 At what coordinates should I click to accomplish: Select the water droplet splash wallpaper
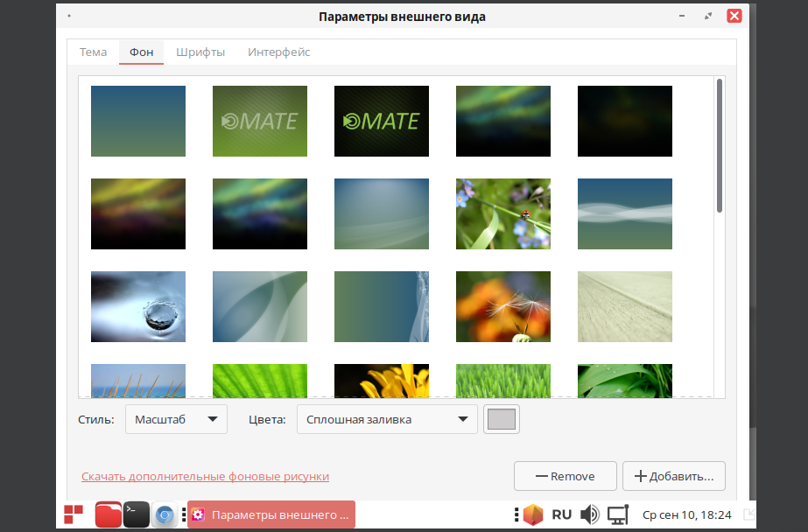[x=138, y=306]
